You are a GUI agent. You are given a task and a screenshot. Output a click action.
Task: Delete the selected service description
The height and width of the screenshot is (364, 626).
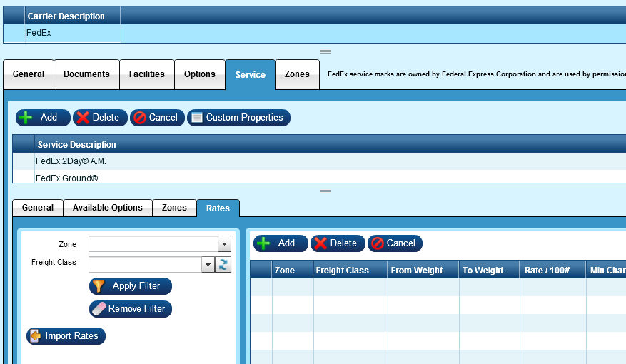(x=99, y=118)
